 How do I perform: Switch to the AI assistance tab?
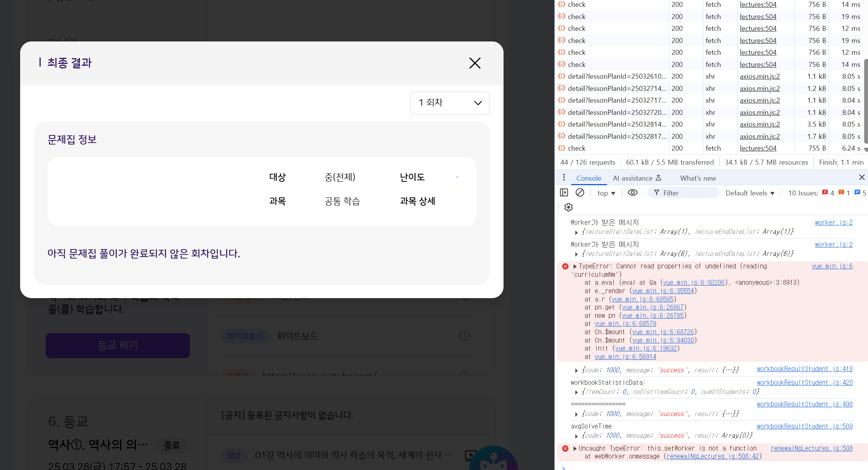tap(637, 178)
